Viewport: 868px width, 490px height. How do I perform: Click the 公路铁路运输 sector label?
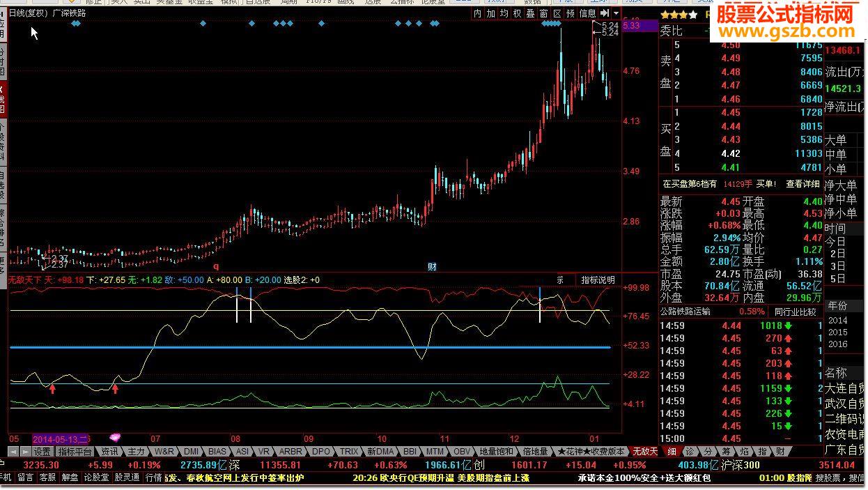(686, 312)
